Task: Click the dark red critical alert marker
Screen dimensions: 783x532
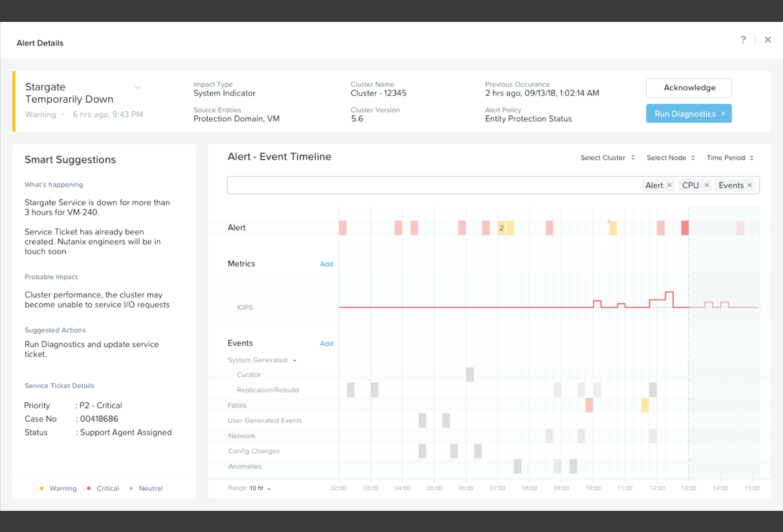Action: click(x=685, y=228)
